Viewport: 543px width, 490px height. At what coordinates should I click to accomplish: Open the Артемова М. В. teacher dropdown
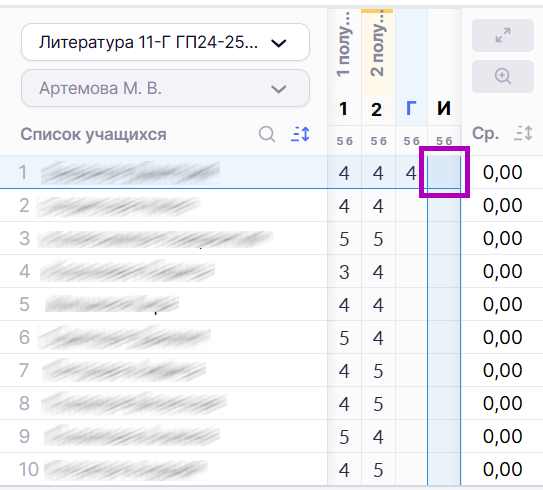(165, 88)
